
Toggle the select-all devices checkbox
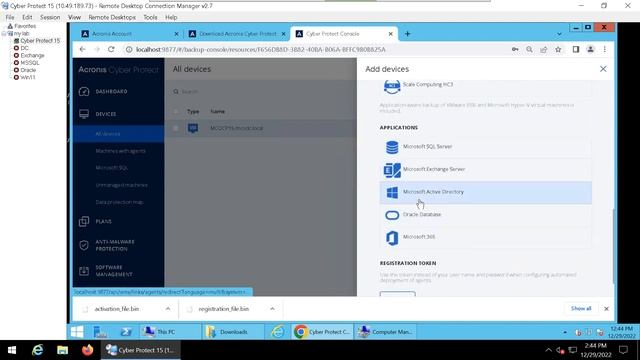[176, 111]
